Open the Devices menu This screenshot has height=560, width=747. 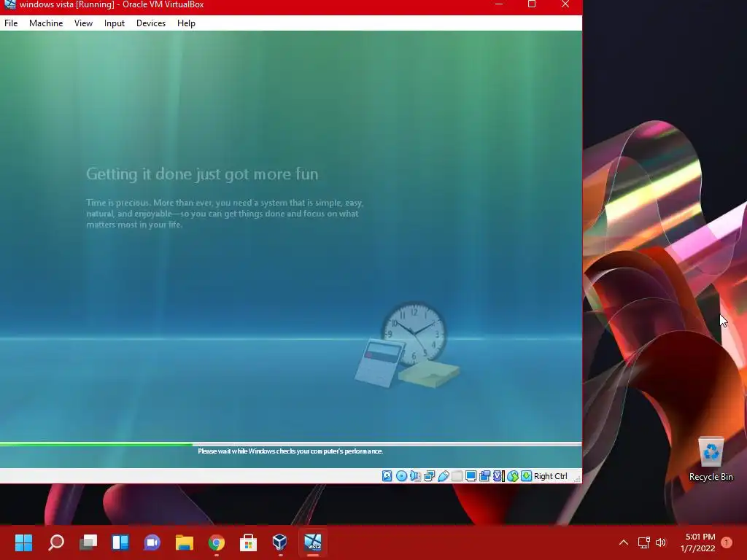(x=151, y=23)
